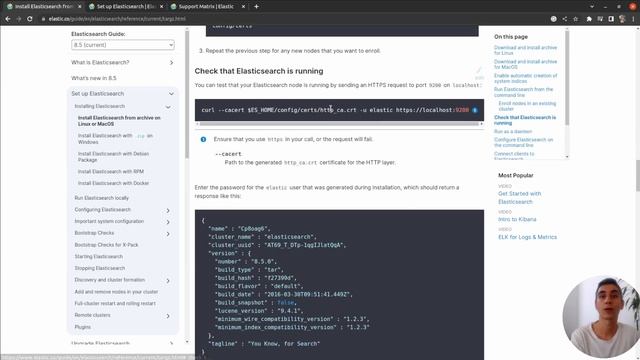Click horizontal scrollbar under curl command
The width and height of the screenshot is (640, 360).
[x=339, y=124]
